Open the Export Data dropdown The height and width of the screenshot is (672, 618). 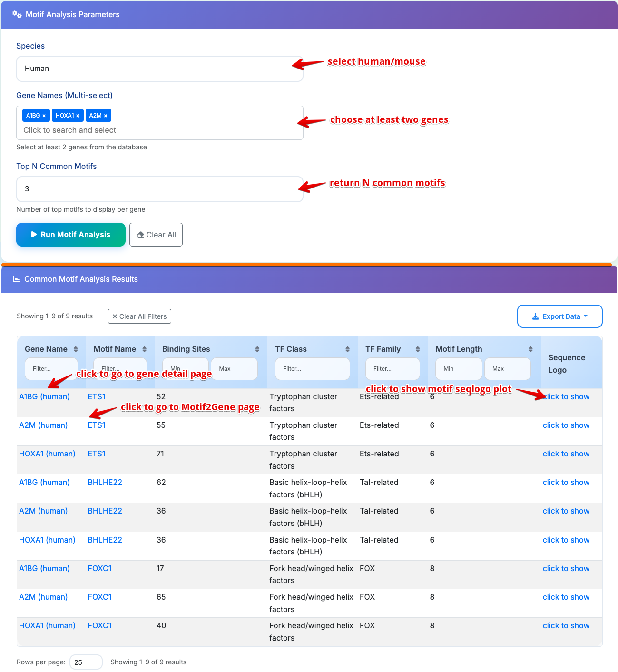pos(559,316)
